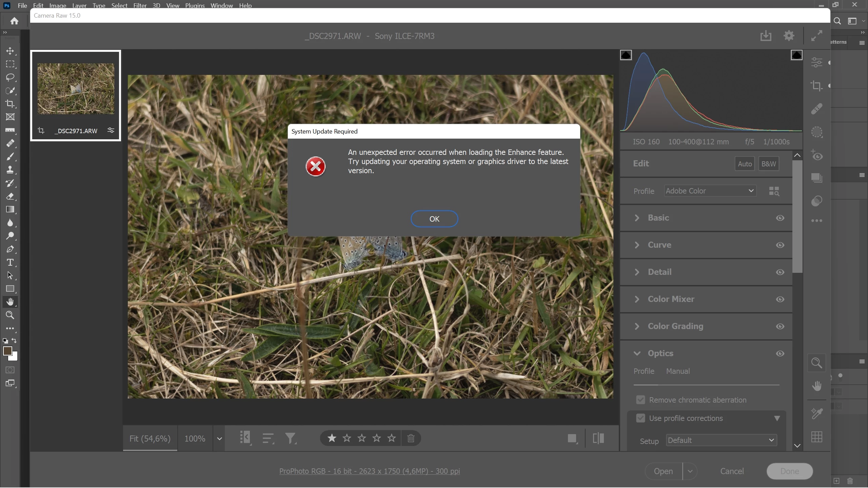Click the trash delete icon beside stars
868x488 pixels.
click(411, 438)
